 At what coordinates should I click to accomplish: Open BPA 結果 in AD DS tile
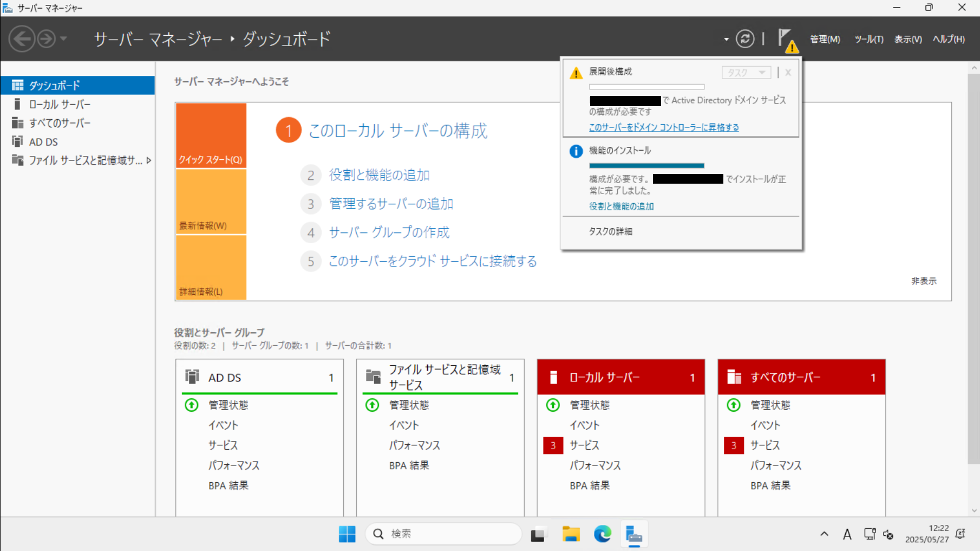pyautogui.click(x=228, y=485)
